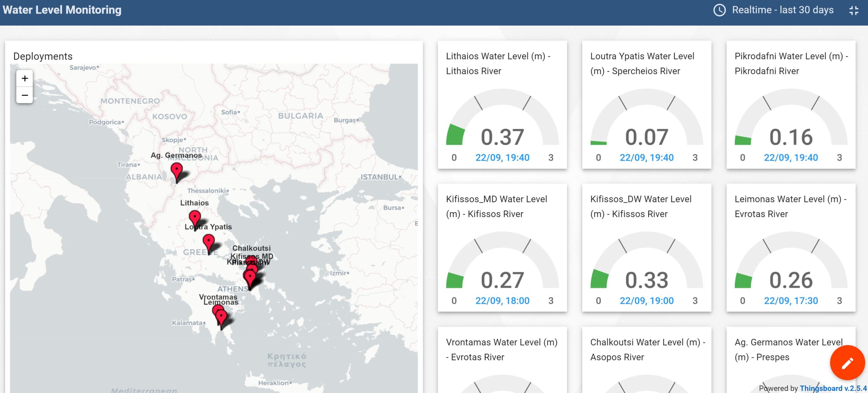868x393 pixels.
Task: Click the Ag. Germanos Water Level title
Action: [x=789, y=349]
